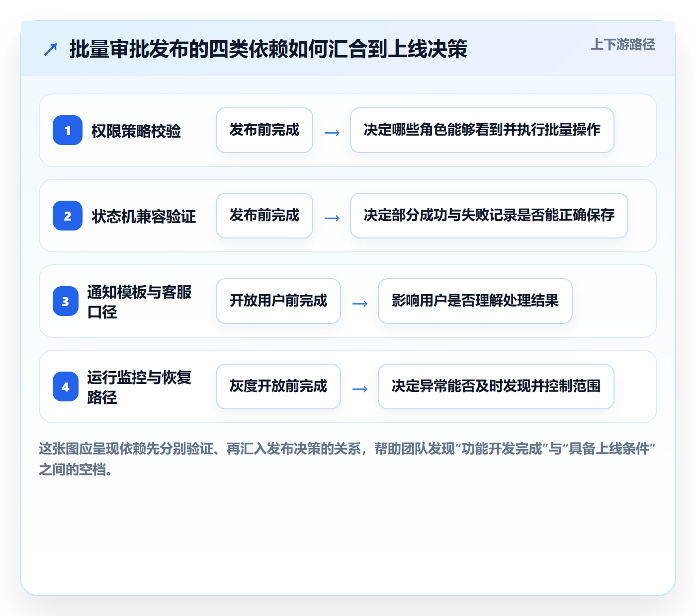Image resolution: width=696 pixels, height=616 pixels.
Task: Open the 决定部分成功与失败记录是否能正确保存 box
Action: pos(489,216)
